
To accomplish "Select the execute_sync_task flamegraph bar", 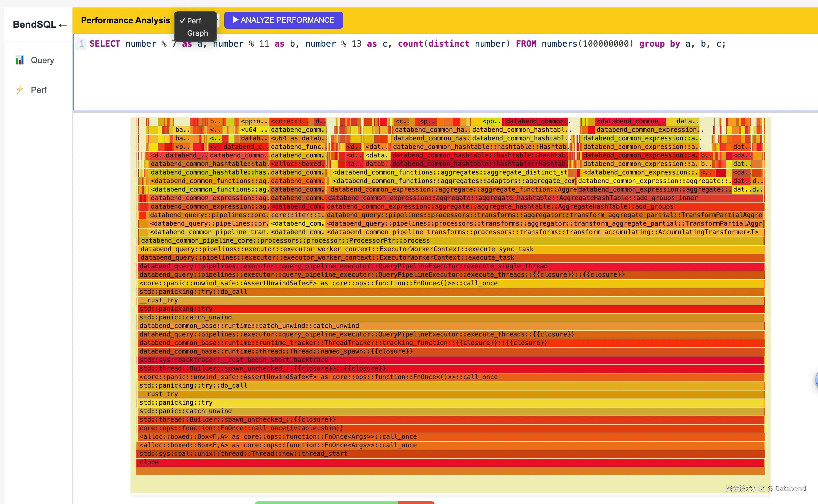I will 450,249.
